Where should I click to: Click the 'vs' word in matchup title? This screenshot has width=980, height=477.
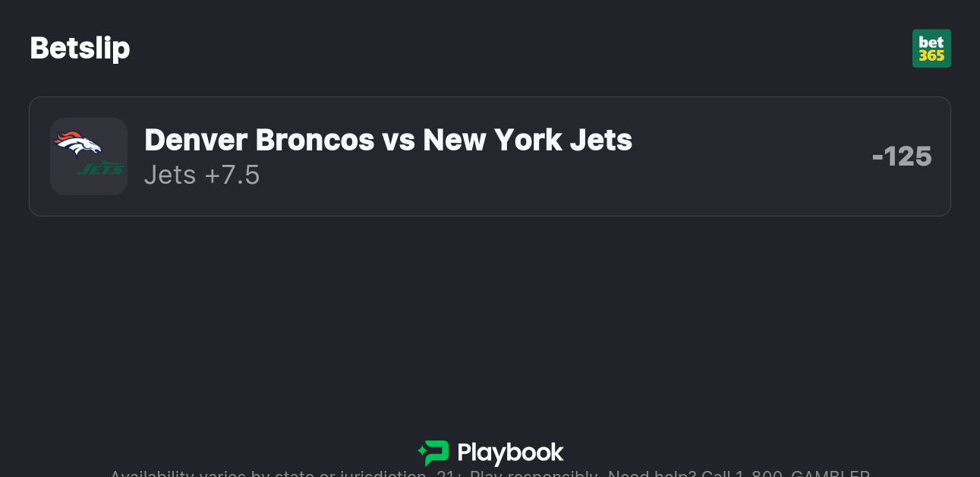(x=399, y=140)
